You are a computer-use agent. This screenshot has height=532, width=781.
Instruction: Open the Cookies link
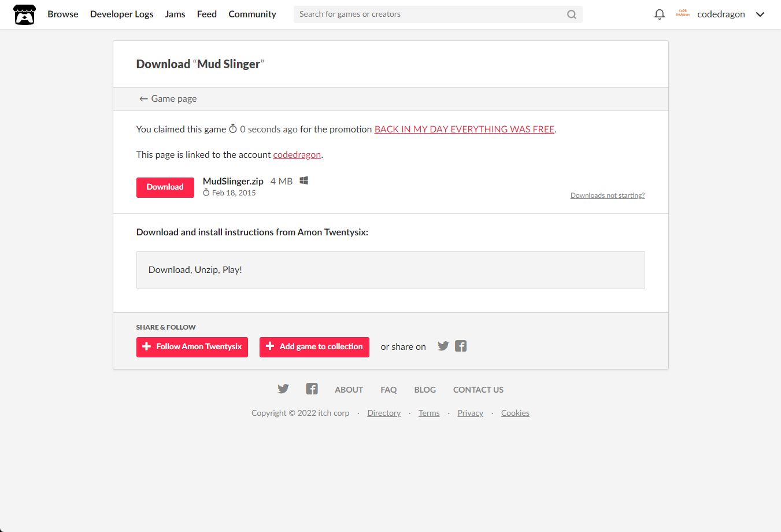pos(515,413)
